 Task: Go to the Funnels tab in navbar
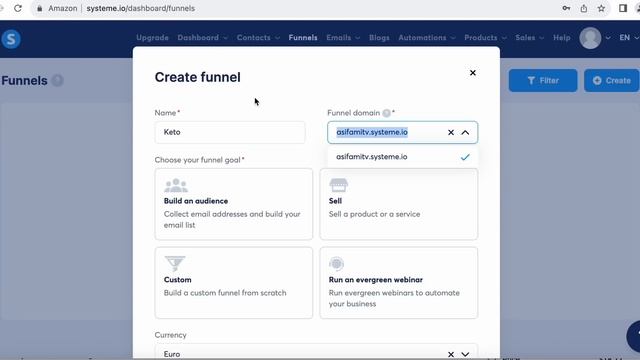click(x=303, y=38)
